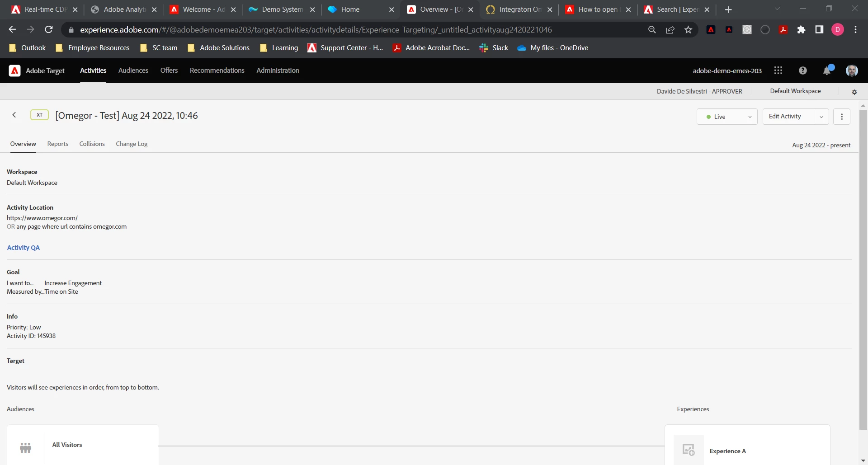
Task: Switch to the Reports tab
Action: (x=58, y=144)
